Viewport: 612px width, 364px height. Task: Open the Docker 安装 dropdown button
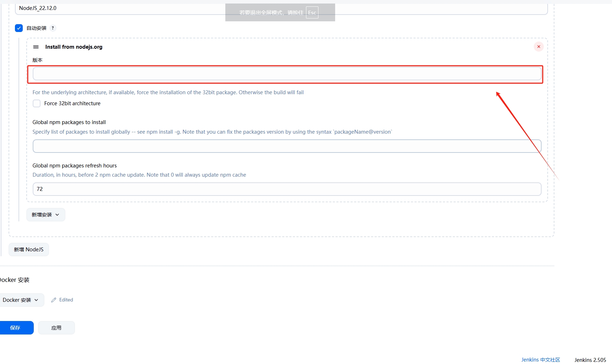click(x=21, y=300)
